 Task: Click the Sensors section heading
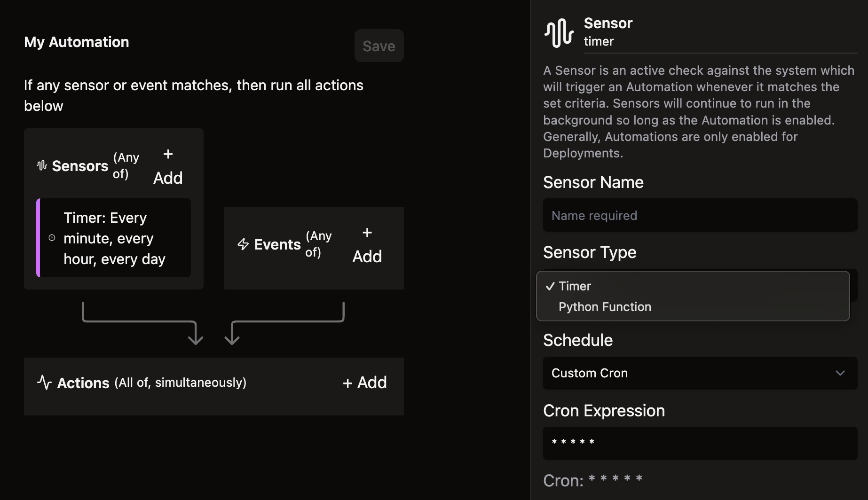coord(80,166)
